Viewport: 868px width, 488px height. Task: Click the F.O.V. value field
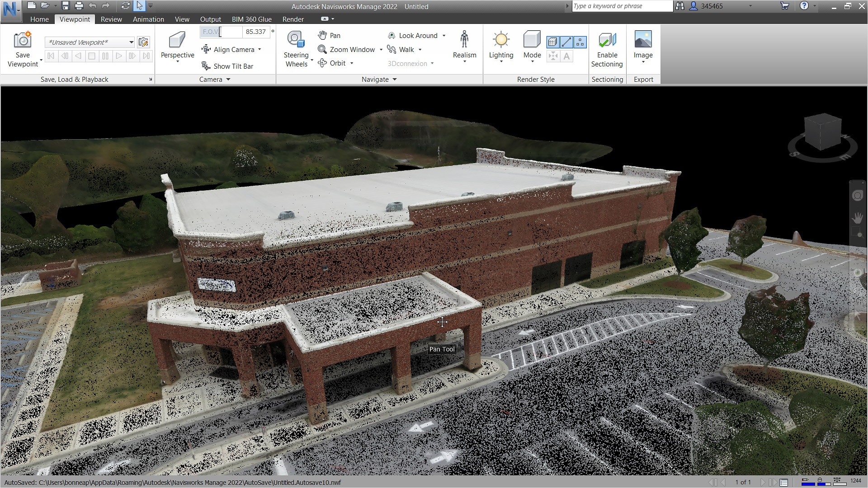pyautogui.click(x=255, y=32)
